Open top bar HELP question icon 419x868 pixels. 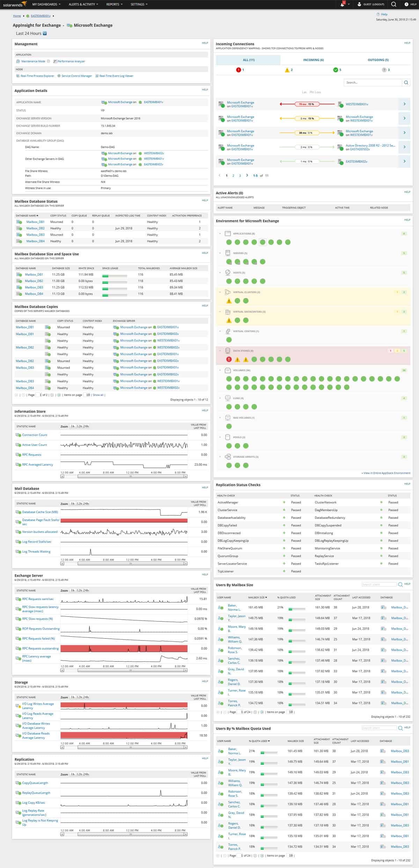tap(406, 4)
